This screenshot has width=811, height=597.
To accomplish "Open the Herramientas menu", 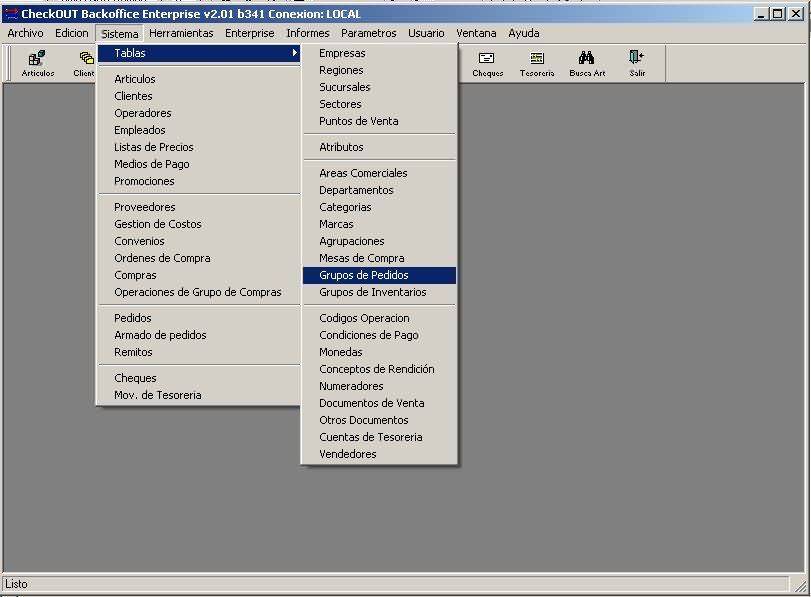I will point(181,33).
